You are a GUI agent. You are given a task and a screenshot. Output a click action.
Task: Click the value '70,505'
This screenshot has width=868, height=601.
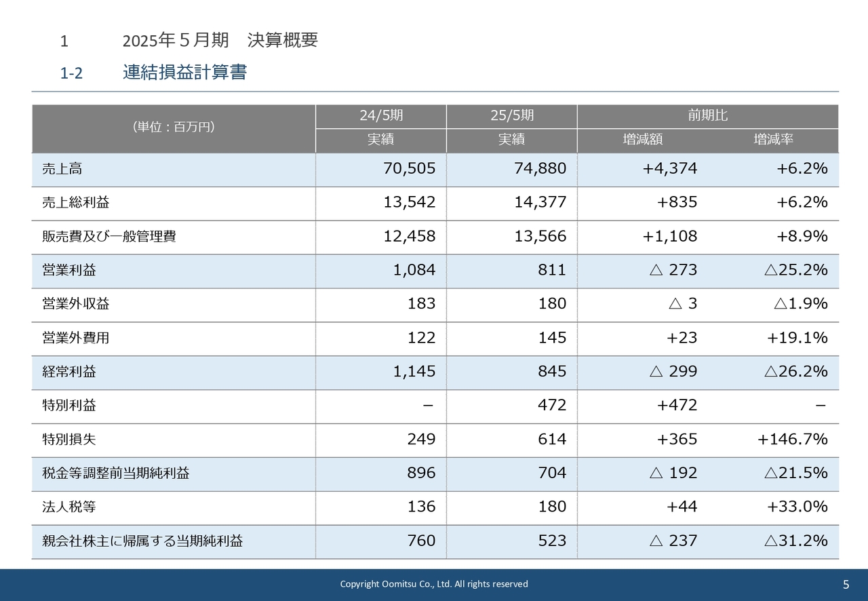click(x=410, y=168)
